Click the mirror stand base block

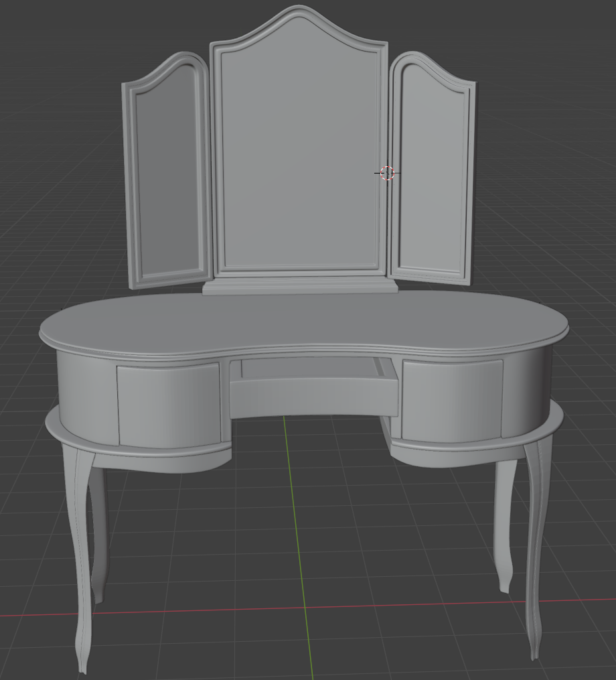[x=300, y=287]
